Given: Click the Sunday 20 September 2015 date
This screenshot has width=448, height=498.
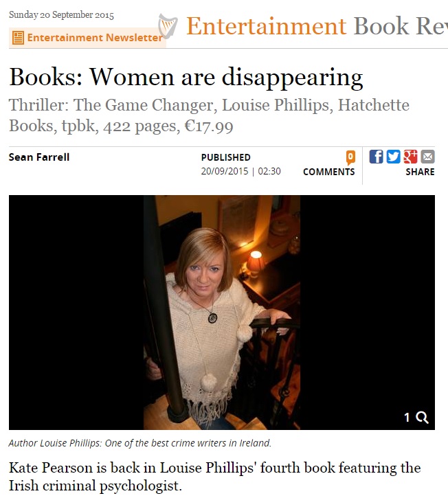Looking at the screenshot, I should coord(61,15).
